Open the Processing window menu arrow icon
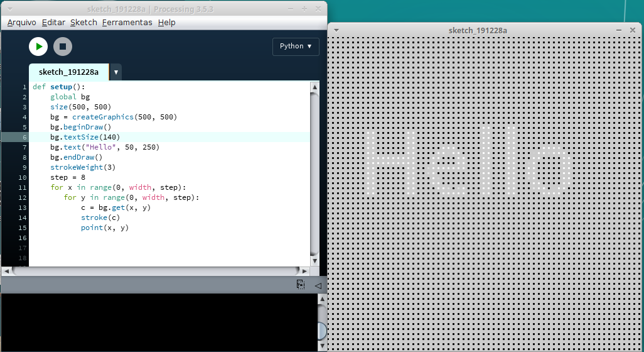644x352 pixels. 9,9
